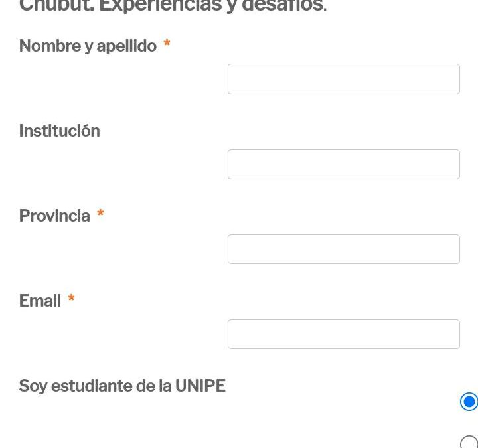478x448 pixels.
Task: Focus the Institución input box
Action: [x=343, y=164]
